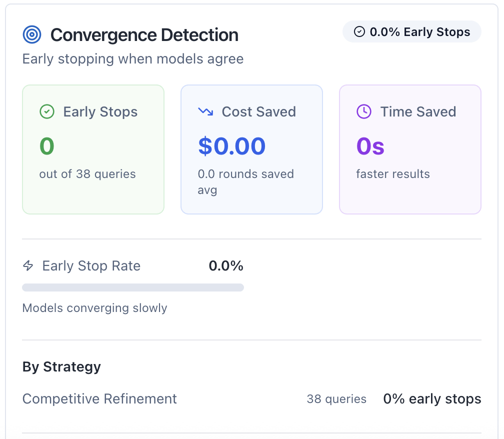Click the Models converging slowly status text
Image resolution: width=504 pixels, height=439 pixels.
pyautogui.click(x=94, y=308)
